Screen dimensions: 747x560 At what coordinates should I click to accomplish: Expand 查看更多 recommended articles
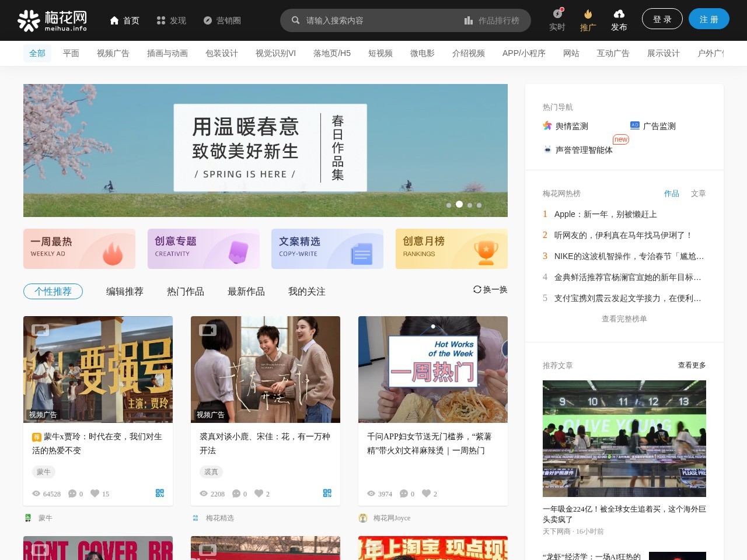(692, 365)
